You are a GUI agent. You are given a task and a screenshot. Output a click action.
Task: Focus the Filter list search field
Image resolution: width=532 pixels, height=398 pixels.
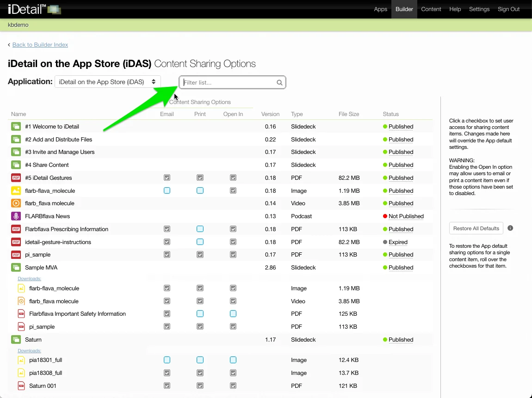click(229, 83)
